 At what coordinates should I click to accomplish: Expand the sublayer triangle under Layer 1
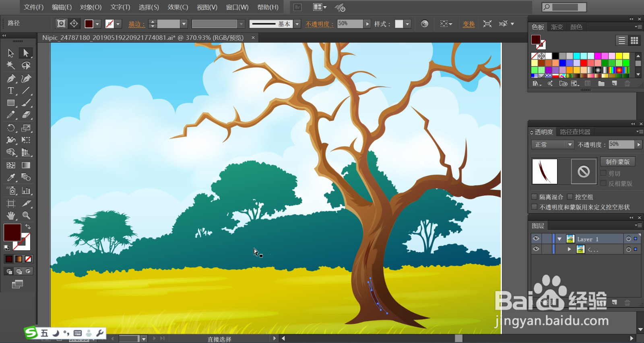click(x=569, y=249)
